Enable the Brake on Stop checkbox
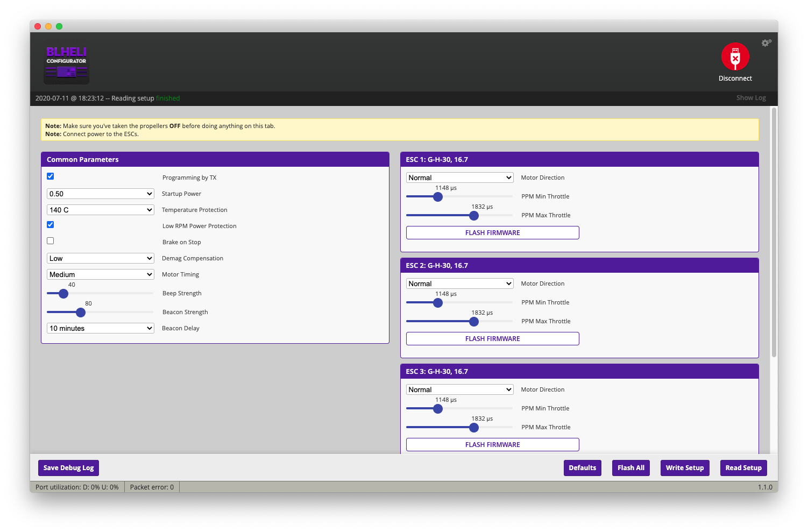808x532 pixels. tap(51, 241)
